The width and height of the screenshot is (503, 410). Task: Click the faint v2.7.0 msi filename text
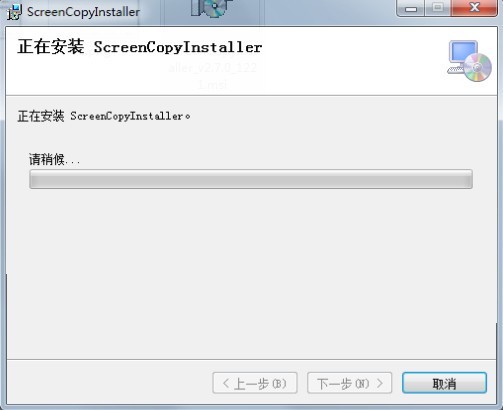point(213,76)
